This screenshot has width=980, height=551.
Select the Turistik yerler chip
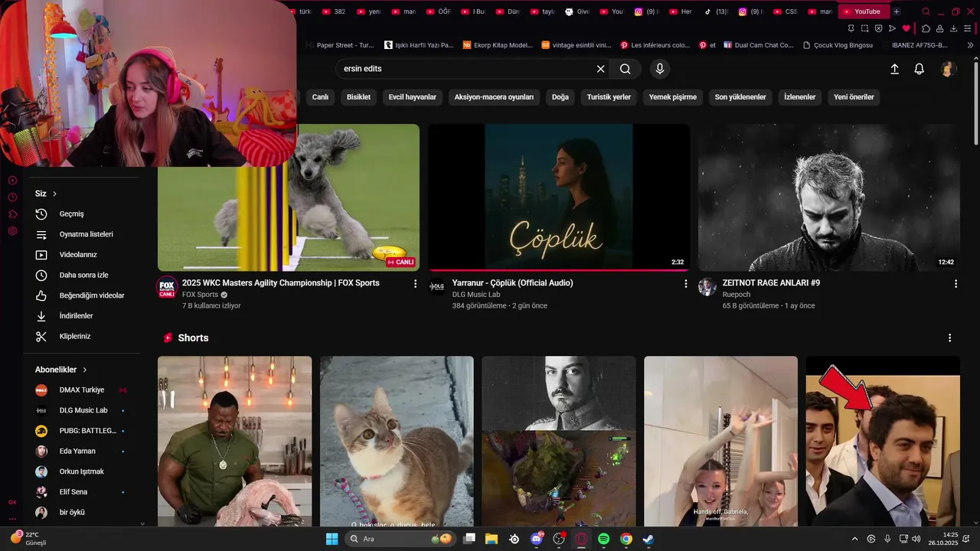(609, 97)
